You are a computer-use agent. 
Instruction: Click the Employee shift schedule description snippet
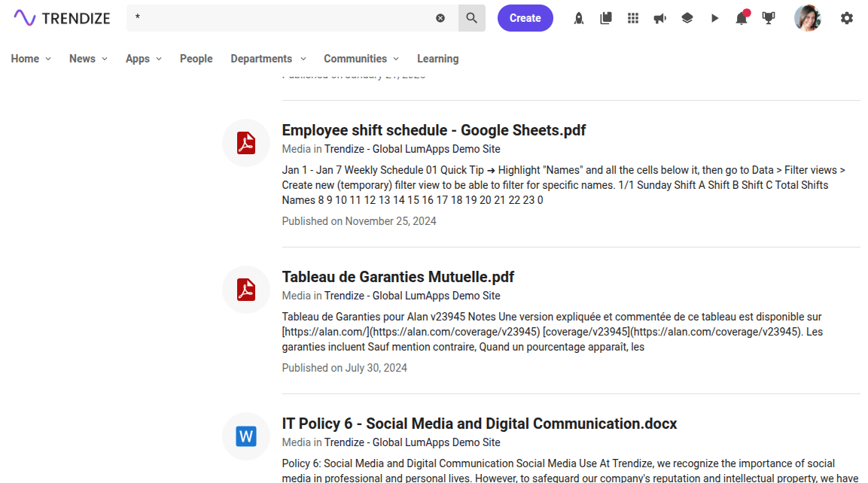(x=564, y=185)
